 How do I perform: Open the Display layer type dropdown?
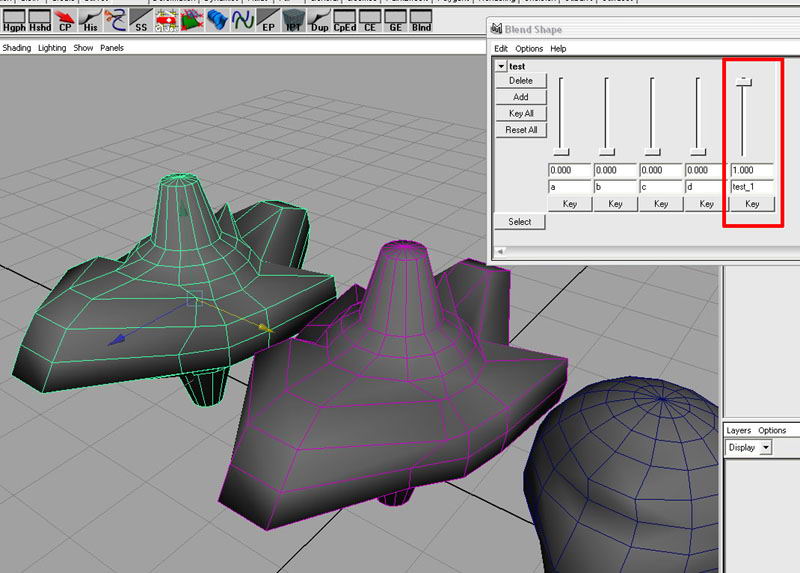pos(766,447)
